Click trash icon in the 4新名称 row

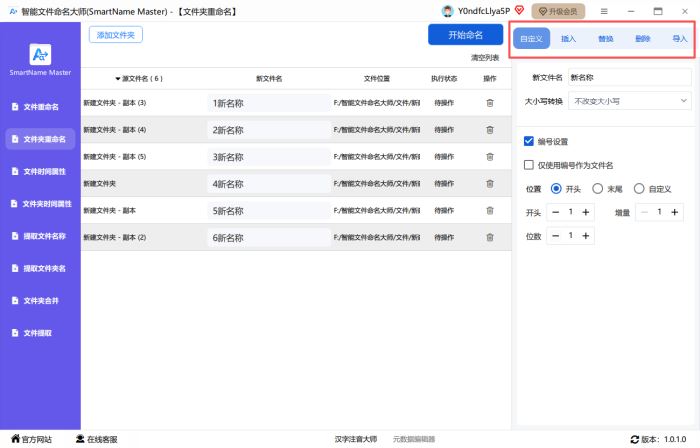tap(489, 184)
